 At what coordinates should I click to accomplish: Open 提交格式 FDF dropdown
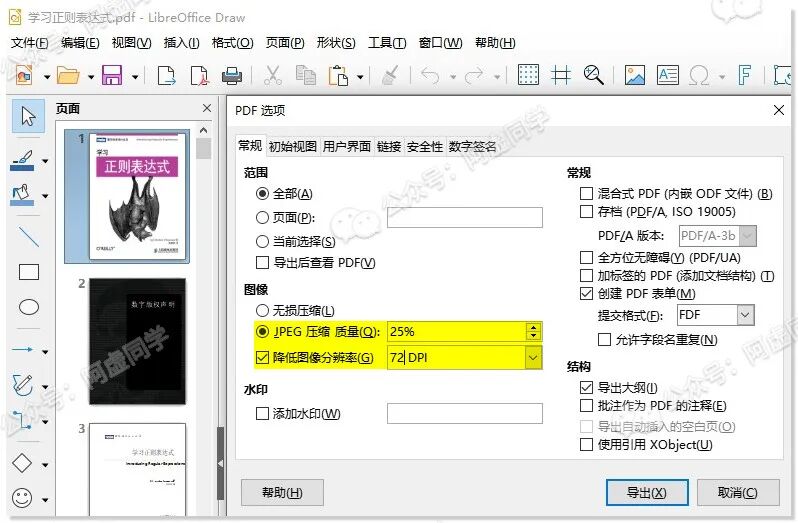[x=745, y=315]
